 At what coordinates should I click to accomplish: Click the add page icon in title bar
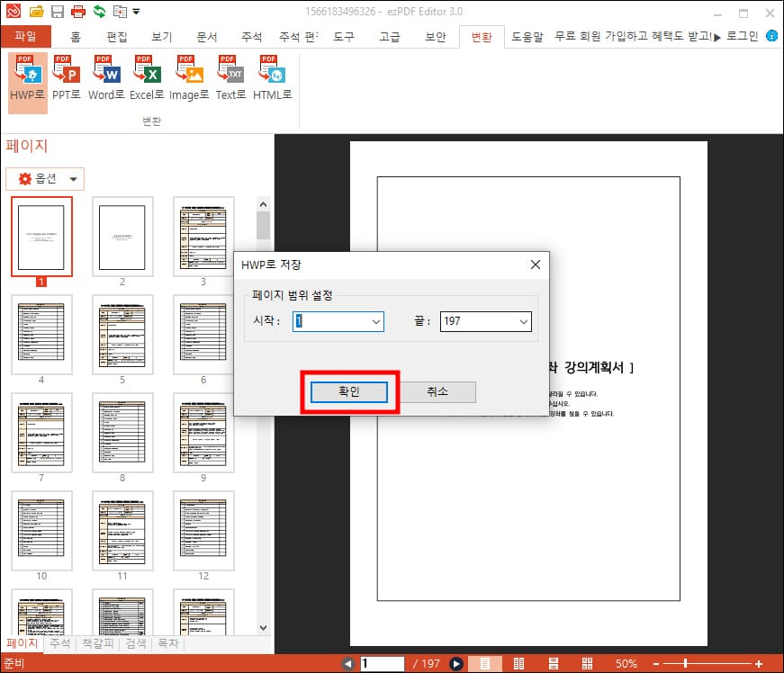[x=120, y=11]
